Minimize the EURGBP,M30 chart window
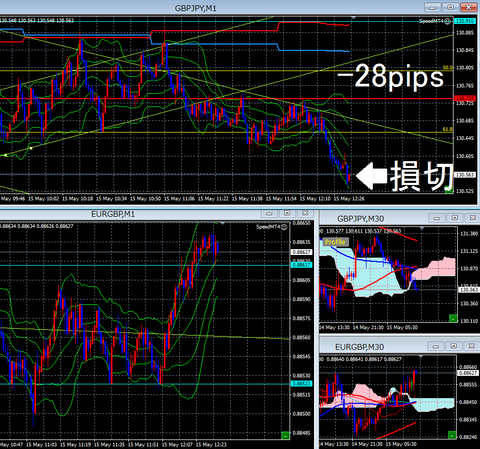The width and height of the screenshot is (480, 449). click(436, 346)
